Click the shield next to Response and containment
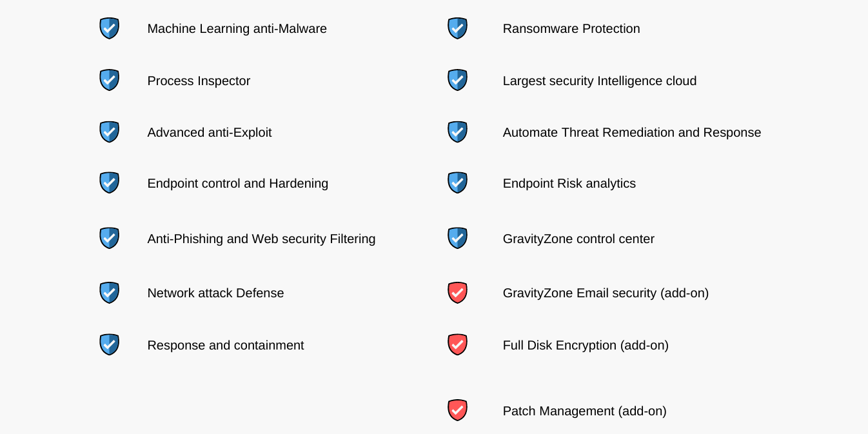Viewport: 868px width, 434px height. coord(110,344)
